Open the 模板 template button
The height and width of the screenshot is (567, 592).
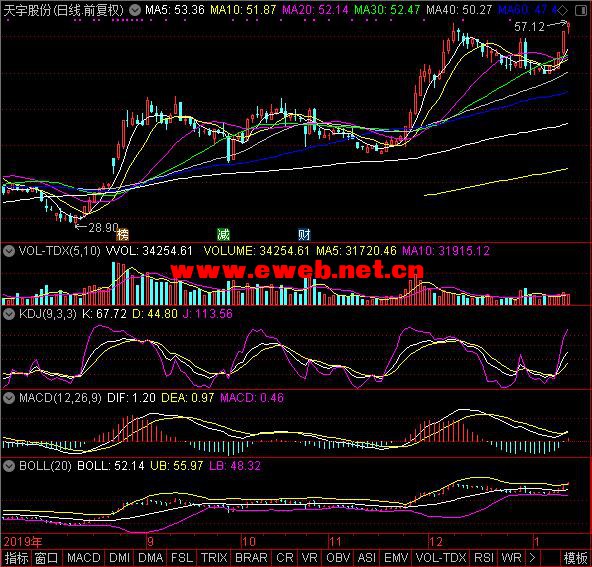575,558
